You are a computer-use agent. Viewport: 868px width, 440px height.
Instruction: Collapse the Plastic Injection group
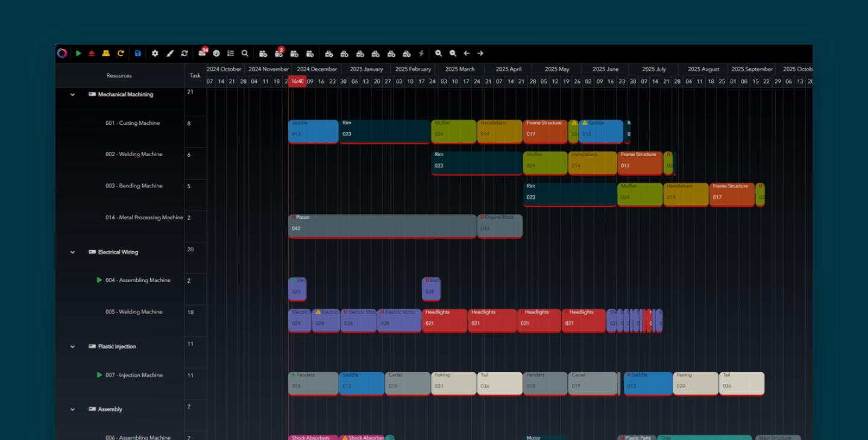pos(72,347)
